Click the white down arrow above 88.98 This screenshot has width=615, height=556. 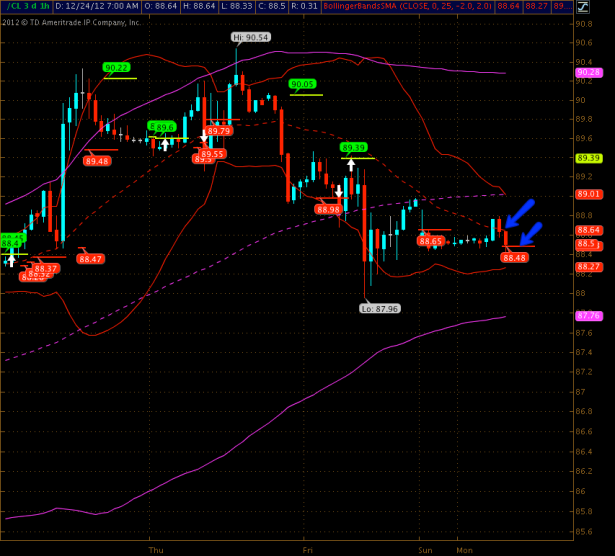coord(338,191)
